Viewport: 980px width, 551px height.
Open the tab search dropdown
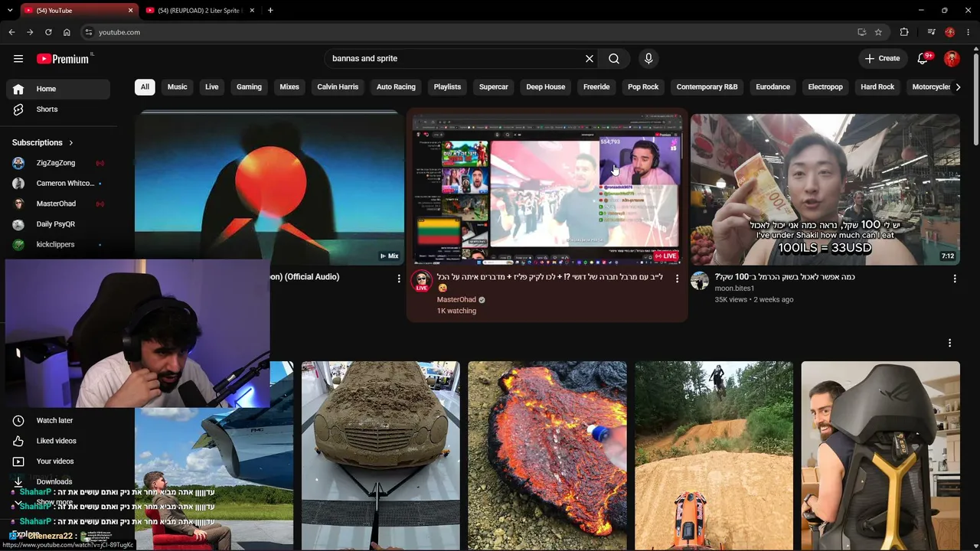click(10, 11)
